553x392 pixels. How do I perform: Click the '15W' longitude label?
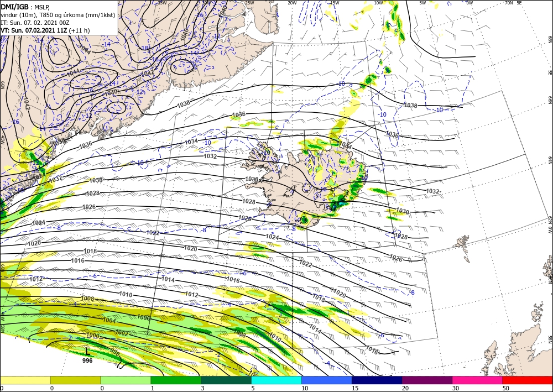(335, 3)
